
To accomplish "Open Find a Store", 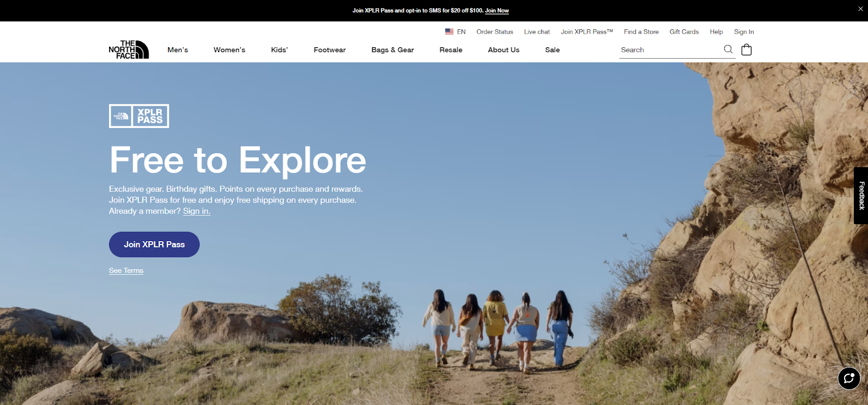I will (641, 31).
